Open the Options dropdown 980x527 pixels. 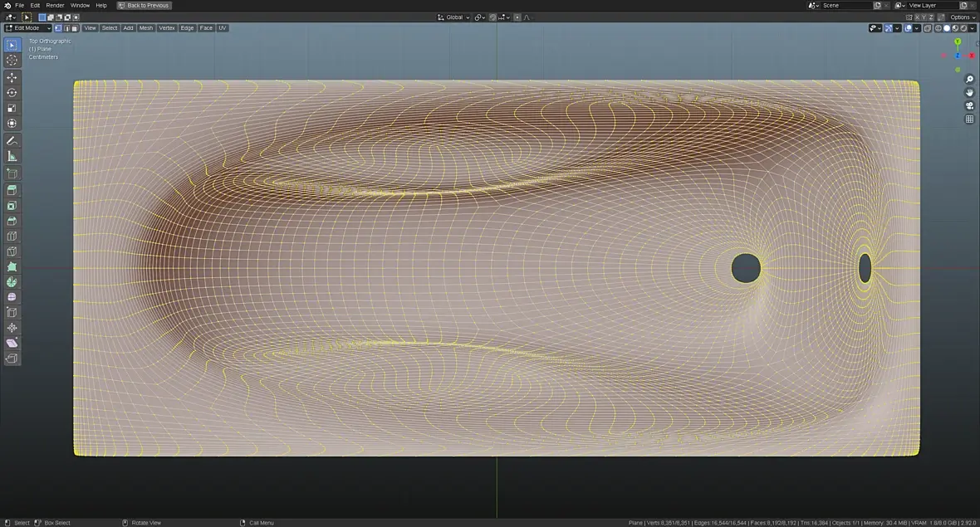[x=962, y=17]
